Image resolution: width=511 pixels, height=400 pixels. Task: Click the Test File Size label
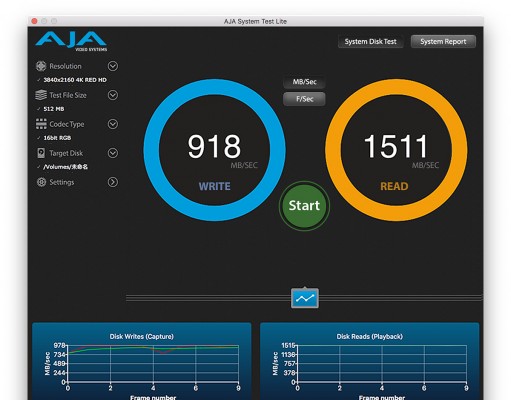[x=68, y=95]
